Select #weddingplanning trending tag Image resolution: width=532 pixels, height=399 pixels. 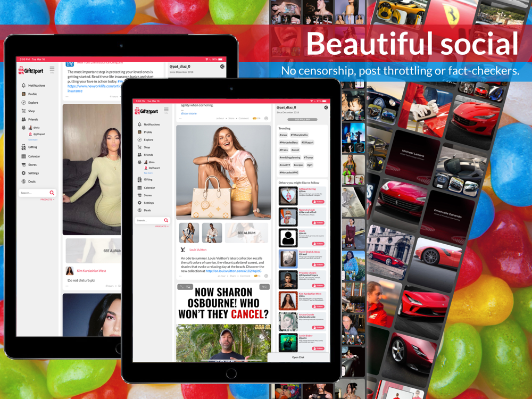(290, 157)
